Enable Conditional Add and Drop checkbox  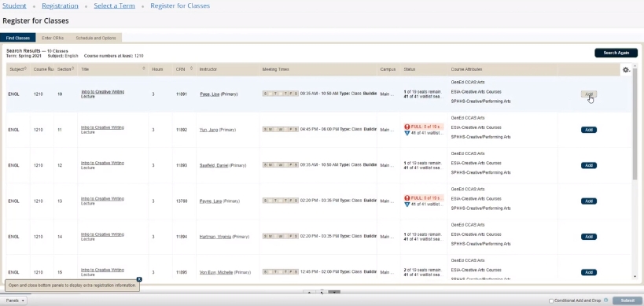tap(551, 301)
